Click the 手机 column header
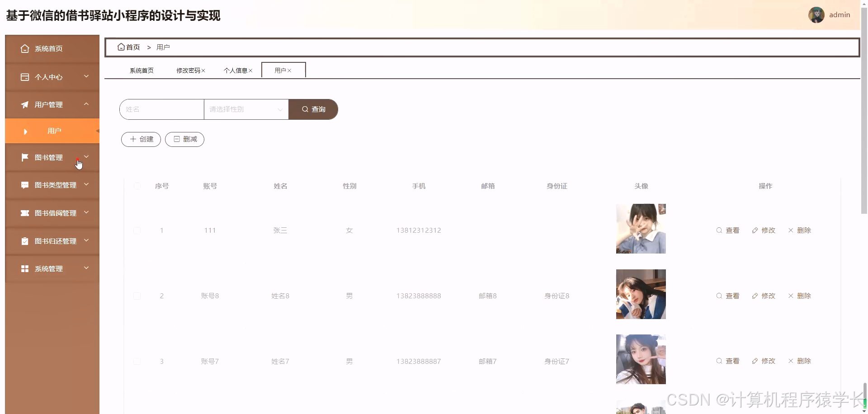The height and width of the screenshot is (414, 868). click(x=419, y=186)
